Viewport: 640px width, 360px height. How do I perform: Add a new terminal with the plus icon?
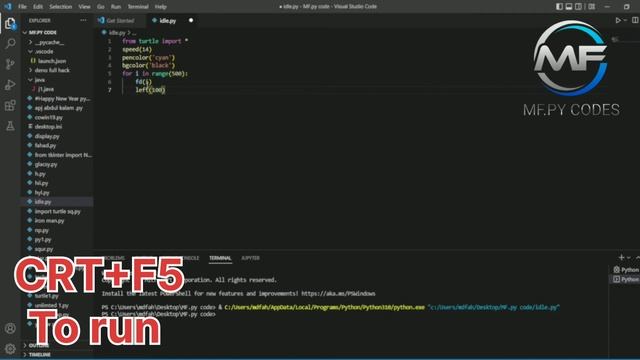pyautogui.click(x=621, y=257)
